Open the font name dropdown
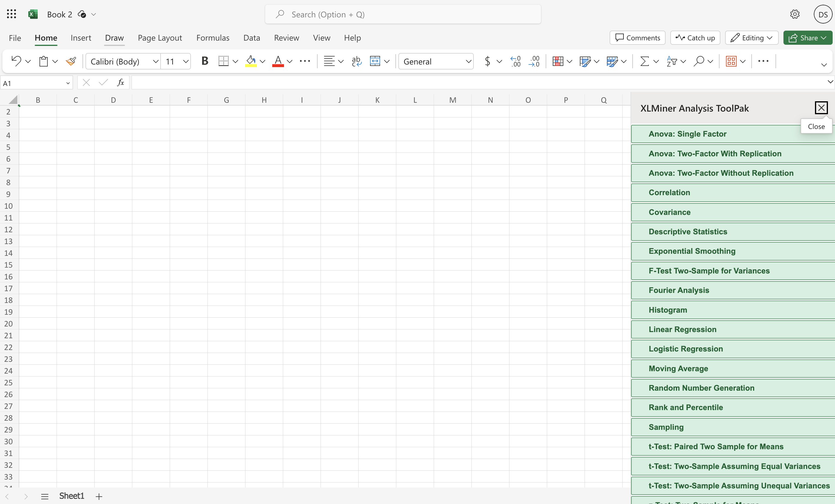The image size is (835, 504). [156, 61]
